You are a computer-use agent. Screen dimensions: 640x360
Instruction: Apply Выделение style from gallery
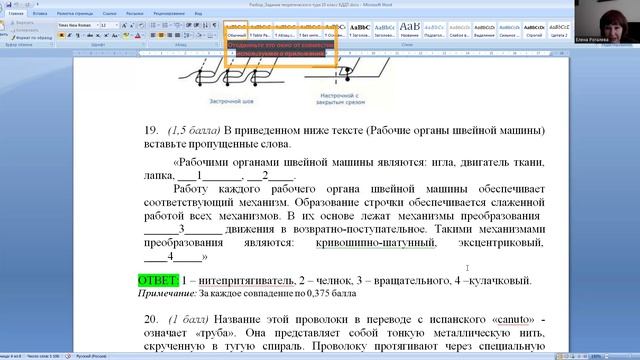484,30
